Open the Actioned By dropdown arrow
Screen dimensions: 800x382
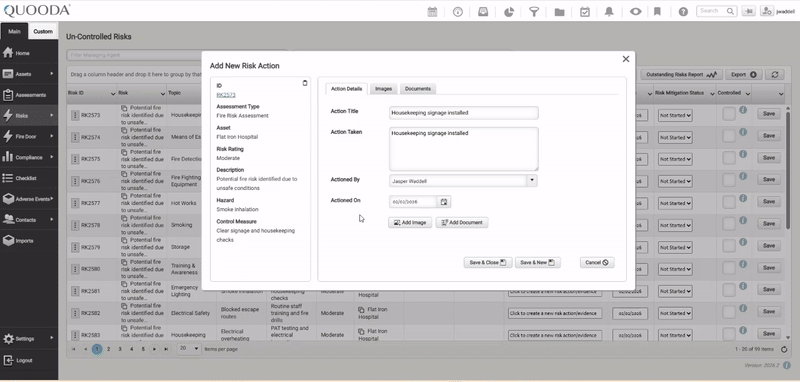point(532,181)
